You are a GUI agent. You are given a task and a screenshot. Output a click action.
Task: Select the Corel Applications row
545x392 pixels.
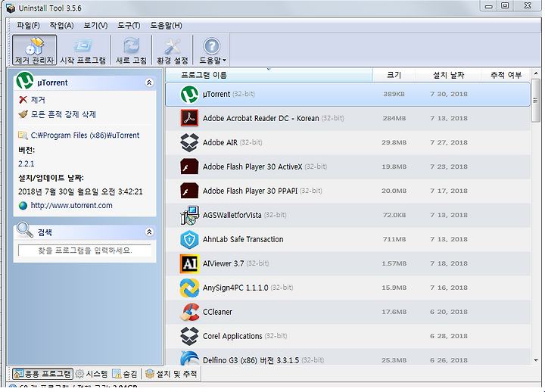[x=348, y=336]
